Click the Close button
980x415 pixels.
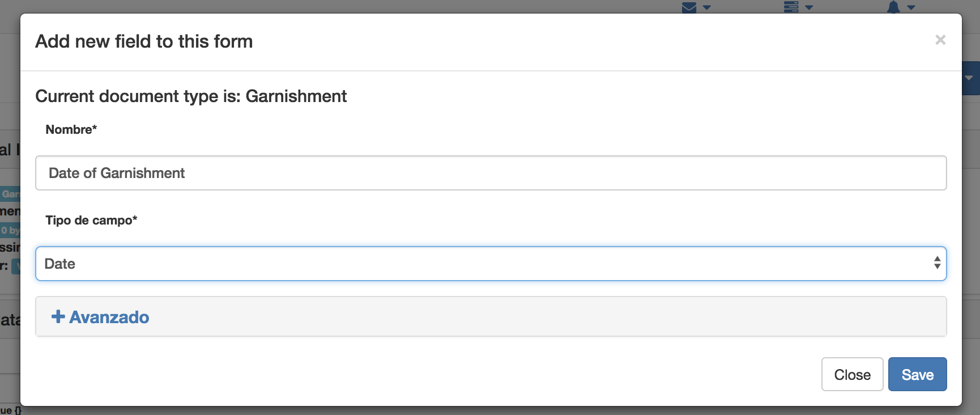pos(852,374)
